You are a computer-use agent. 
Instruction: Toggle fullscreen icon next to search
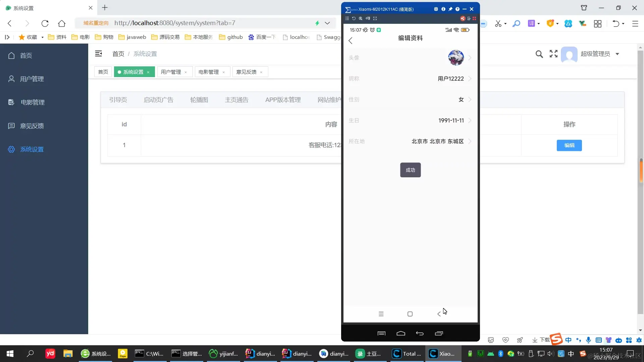[553, 54]
